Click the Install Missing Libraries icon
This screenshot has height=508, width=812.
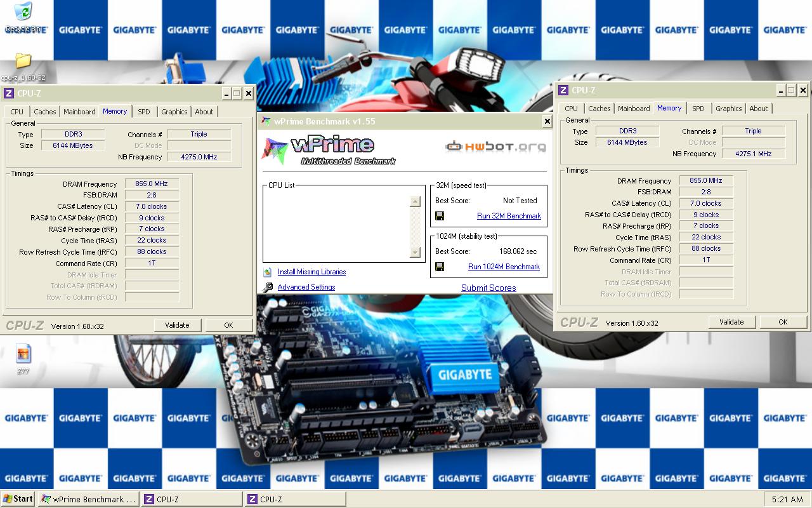tap(268, 272)
